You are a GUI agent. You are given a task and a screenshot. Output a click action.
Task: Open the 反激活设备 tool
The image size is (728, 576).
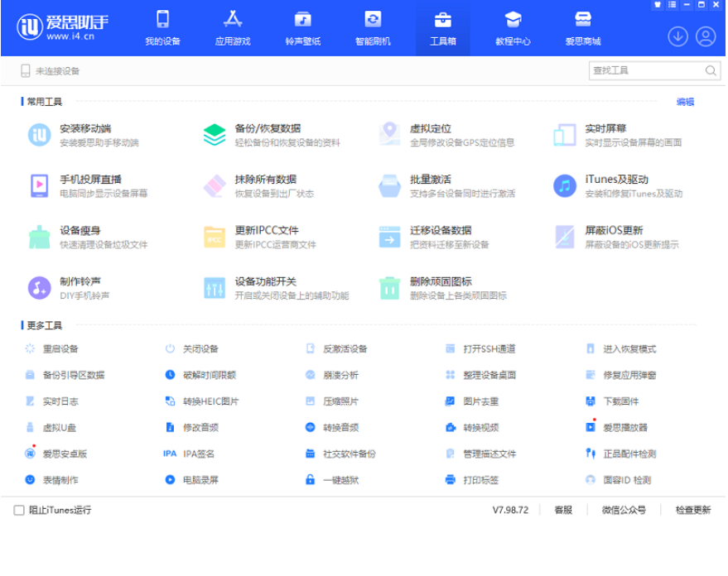[x=337, y=348]
